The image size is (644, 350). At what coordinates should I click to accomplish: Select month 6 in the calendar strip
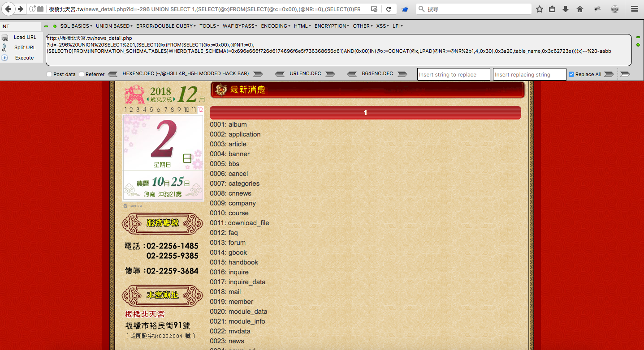(158, 110)
